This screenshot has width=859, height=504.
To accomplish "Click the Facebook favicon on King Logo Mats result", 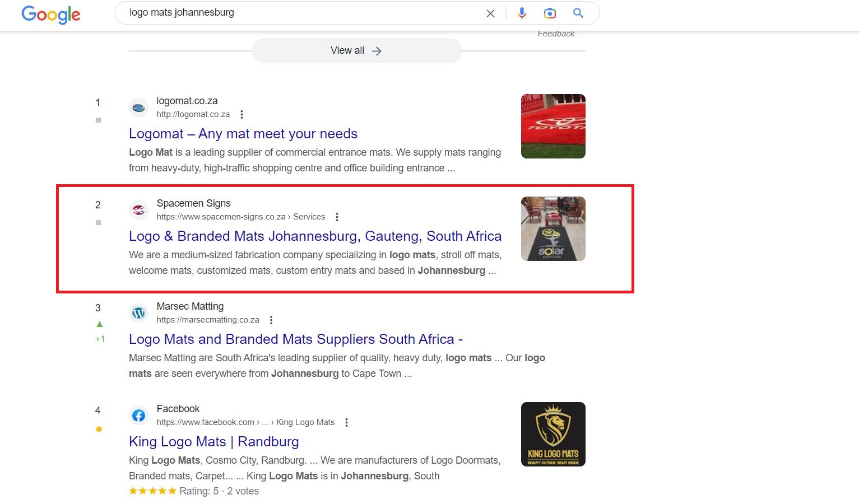I will point(138,415).
